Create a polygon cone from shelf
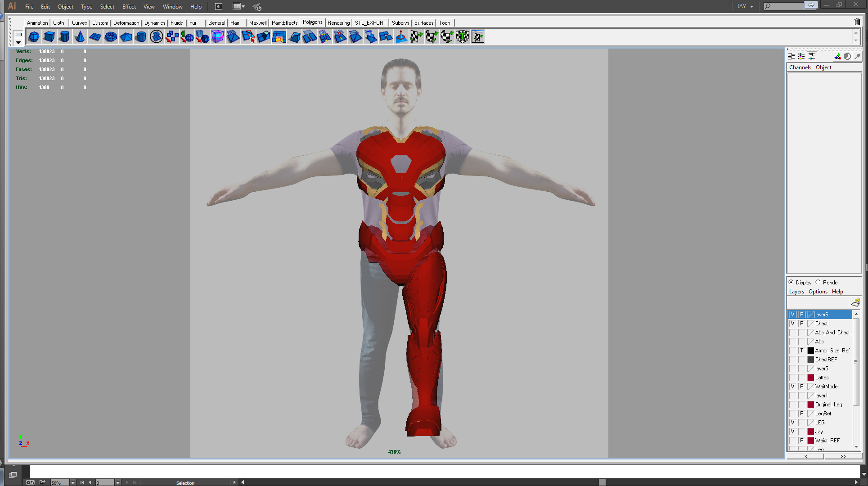This screenshot has height=486, width=868. [80, 36]
